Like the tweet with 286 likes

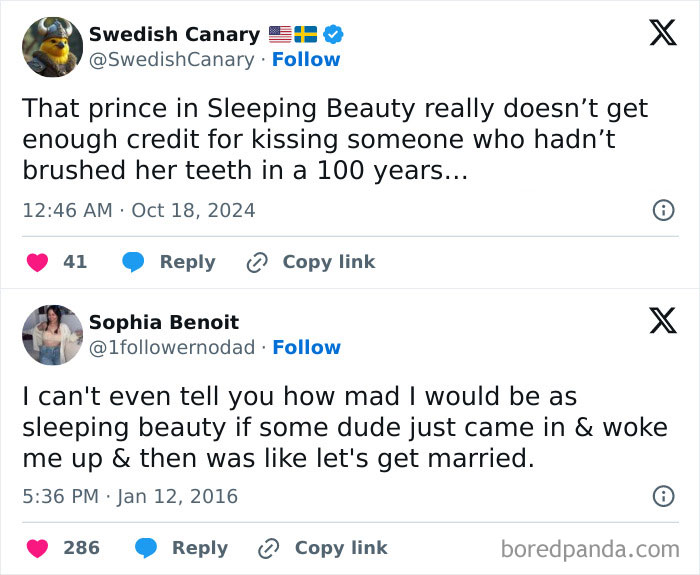coord(37,548)
